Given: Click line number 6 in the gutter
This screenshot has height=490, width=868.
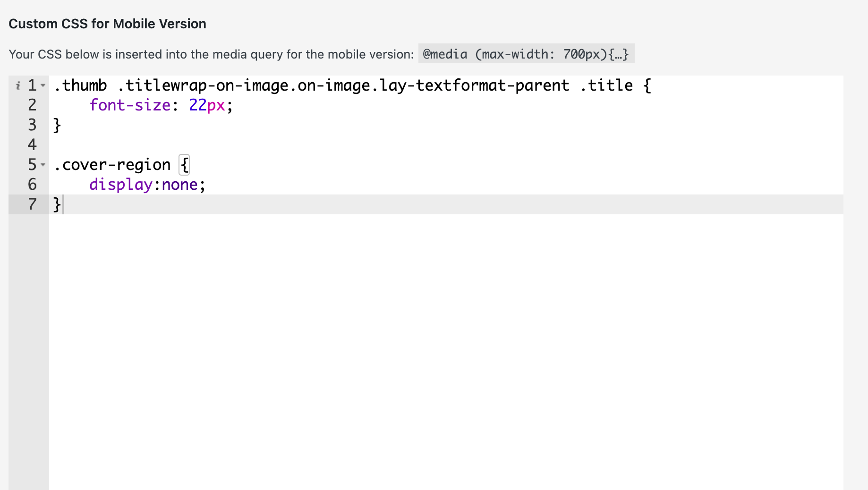Looking at the screenshot, I should tap(32, 185).
